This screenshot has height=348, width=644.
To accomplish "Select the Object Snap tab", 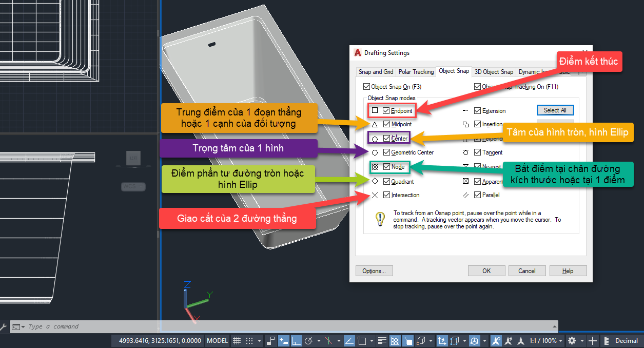I will pos(454,71).
